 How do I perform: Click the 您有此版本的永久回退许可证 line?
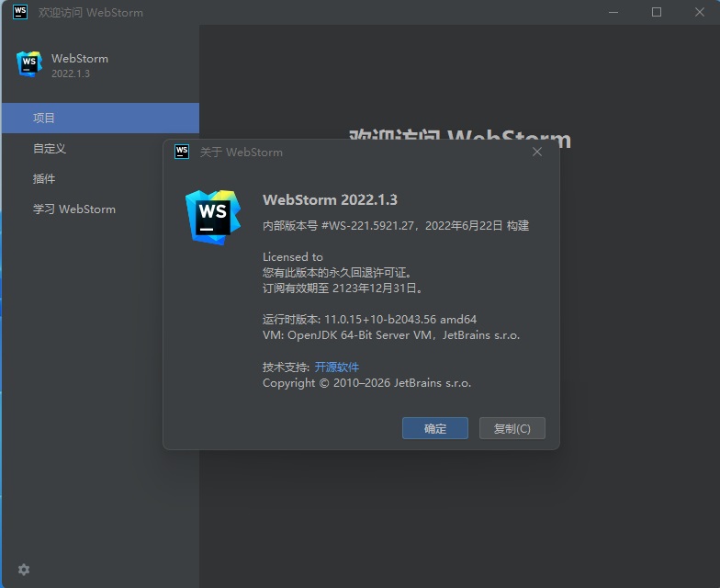(337, 272)
